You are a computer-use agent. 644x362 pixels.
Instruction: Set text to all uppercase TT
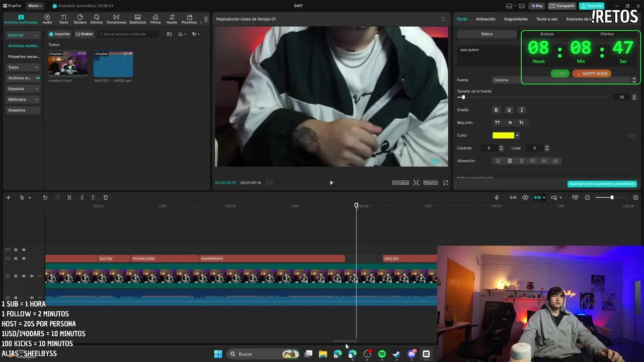pyautogui.click(x=498, y=123)
